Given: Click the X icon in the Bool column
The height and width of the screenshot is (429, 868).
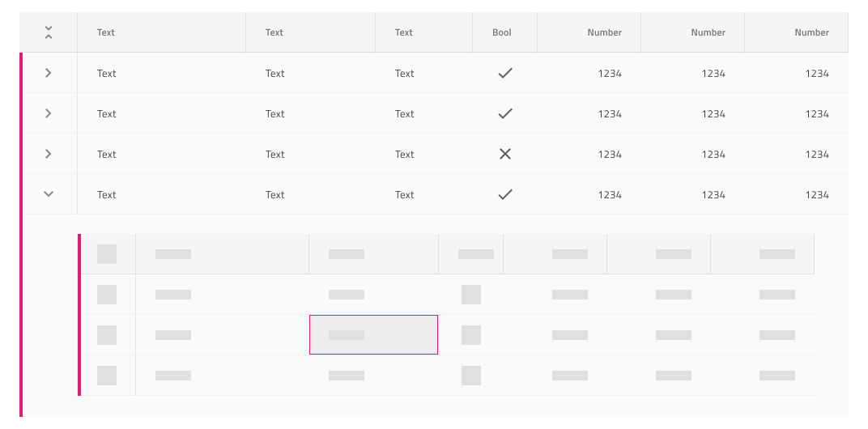Looking at the screenshot, I should coord(505,154).
